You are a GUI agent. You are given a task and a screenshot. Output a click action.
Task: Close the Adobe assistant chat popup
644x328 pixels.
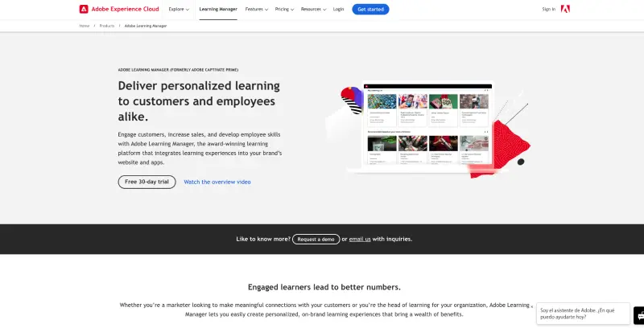point(532,306)
